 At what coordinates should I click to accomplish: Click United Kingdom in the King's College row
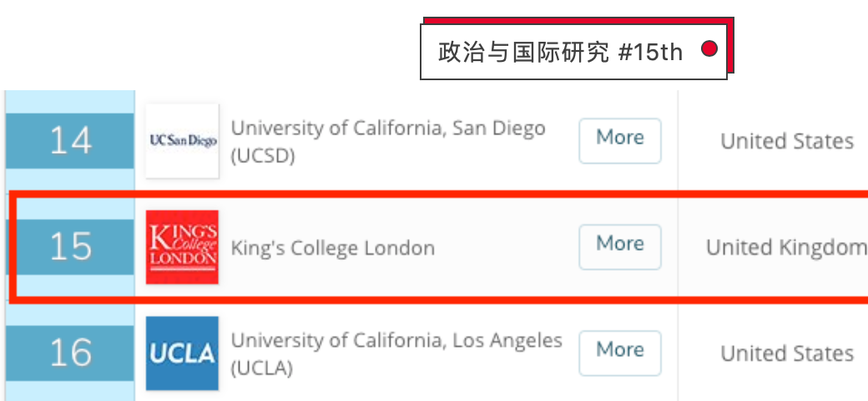(x=785, y=247)
